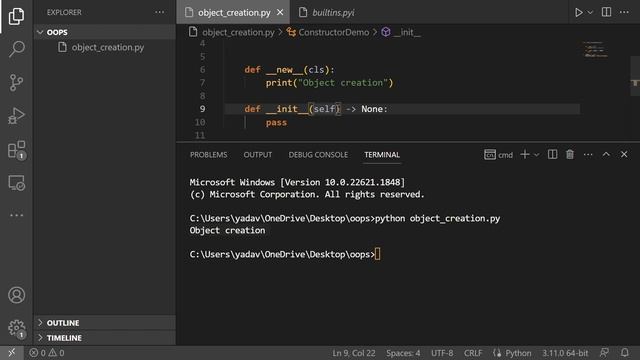
Task: Click ConstructorDemo in the breadcrumb
Action: click(333, 32)
